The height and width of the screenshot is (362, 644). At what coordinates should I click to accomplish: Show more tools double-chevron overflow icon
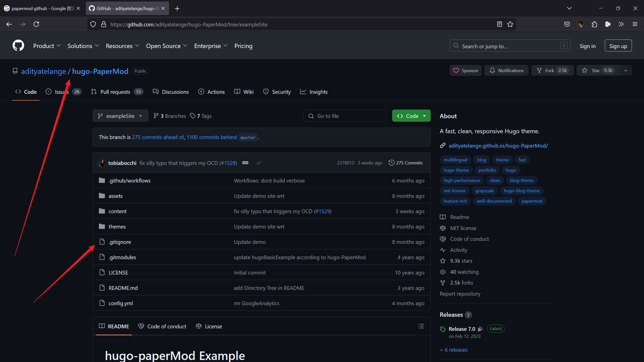(x=621, y=24)
